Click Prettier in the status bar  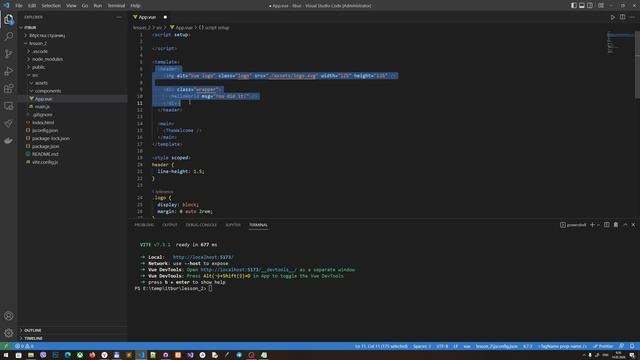[x=603, y=346]
